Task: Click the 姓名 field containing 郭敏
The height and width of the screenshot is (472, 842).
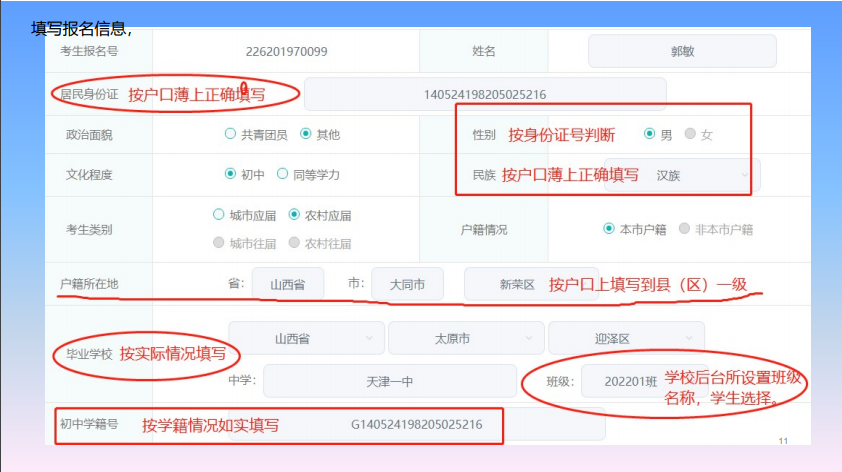Action: [682, 51]
